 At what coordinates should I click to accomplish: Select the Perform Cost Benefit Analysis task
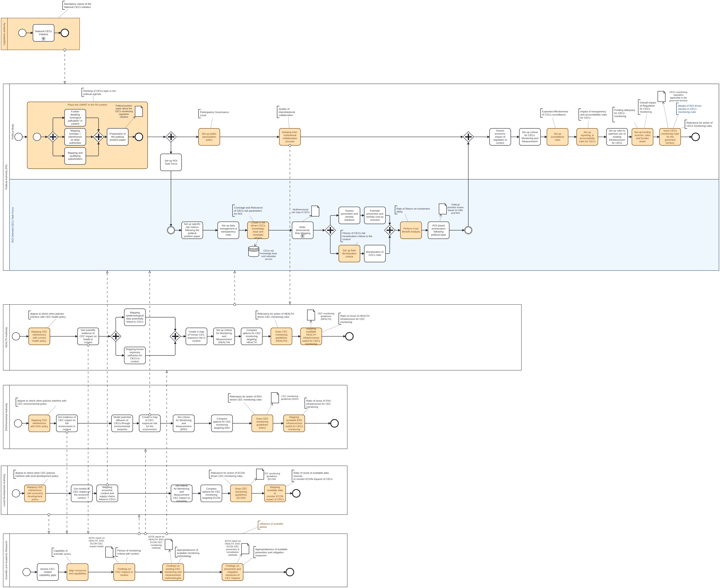pos(411,230)
